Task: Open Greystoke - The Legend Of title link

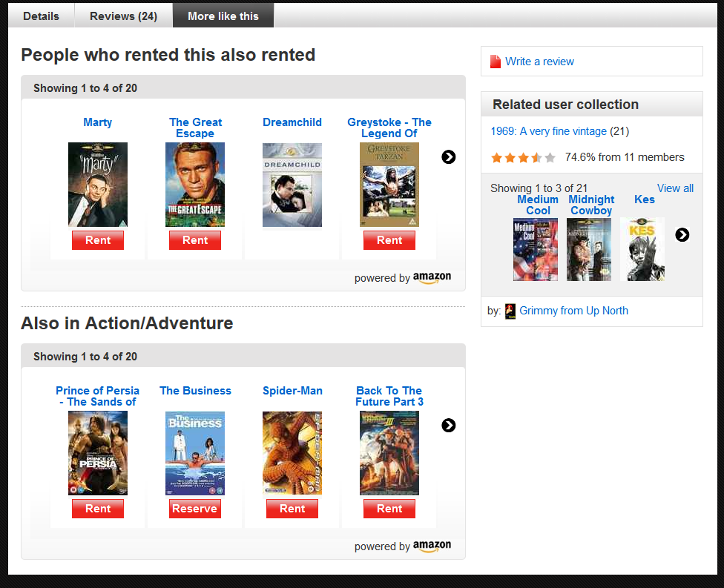Action: [x=389, y=128]
